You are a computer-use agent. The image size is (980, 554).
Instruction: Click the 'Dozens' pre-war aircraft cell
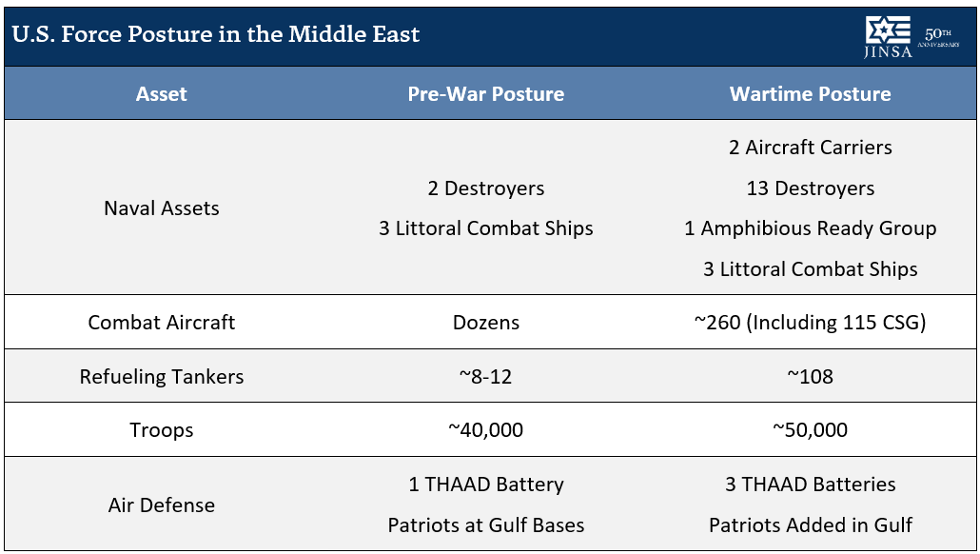485,323
